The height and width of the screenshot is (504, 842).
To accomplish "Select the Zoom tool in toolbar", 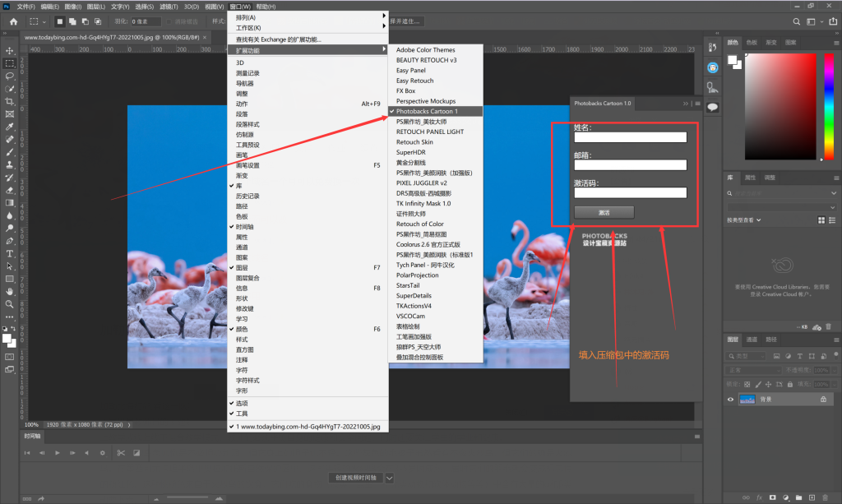I will click(10, 304).
